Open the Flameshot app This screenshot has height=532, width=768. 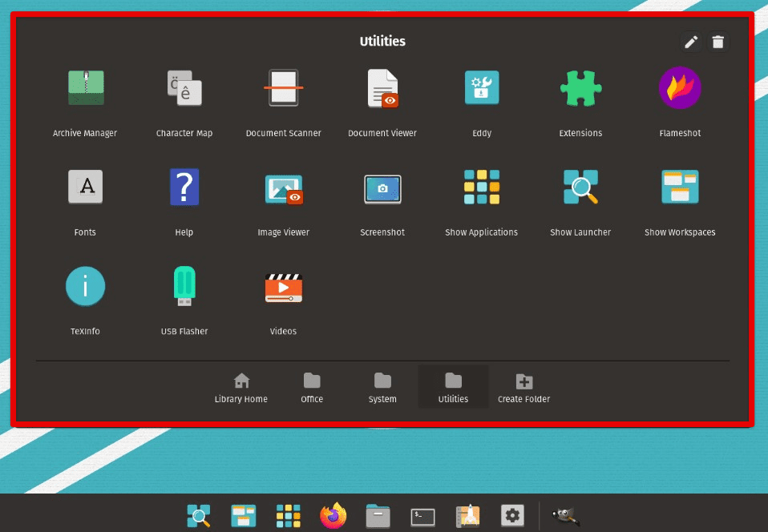coord(680,88)
